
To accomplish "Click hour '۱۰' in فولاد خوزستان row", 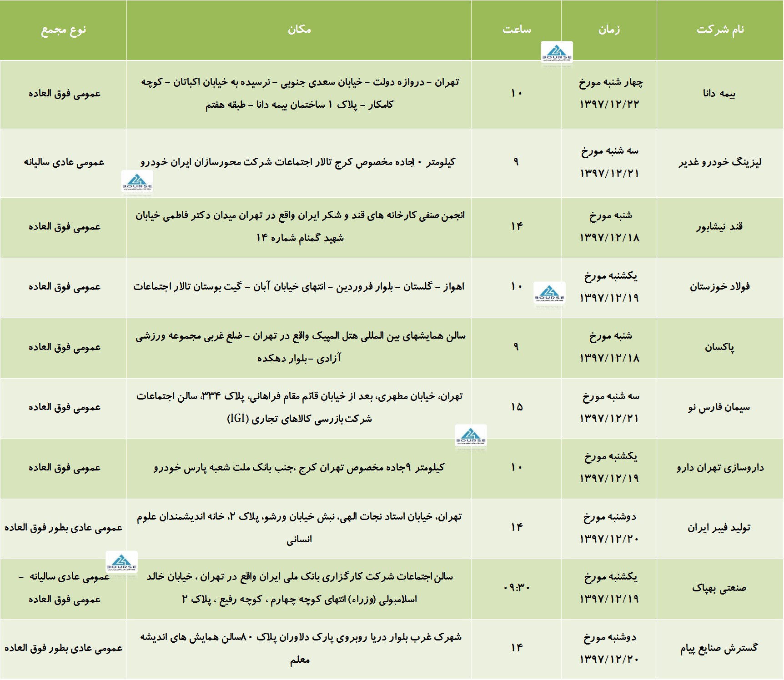I will (517, 286).
